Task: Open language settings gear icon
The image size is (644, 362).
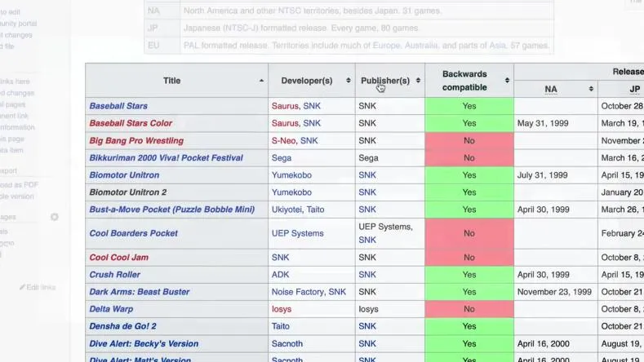Action: (55, 218)
